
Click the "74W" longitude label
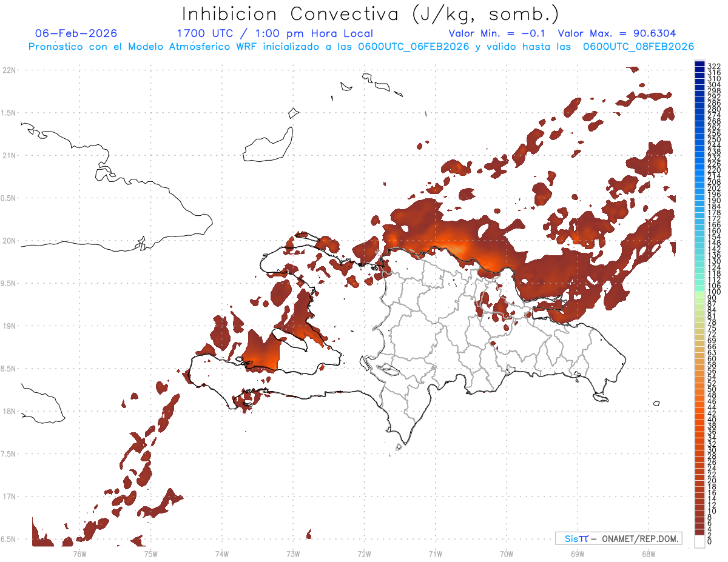(222, 554)
